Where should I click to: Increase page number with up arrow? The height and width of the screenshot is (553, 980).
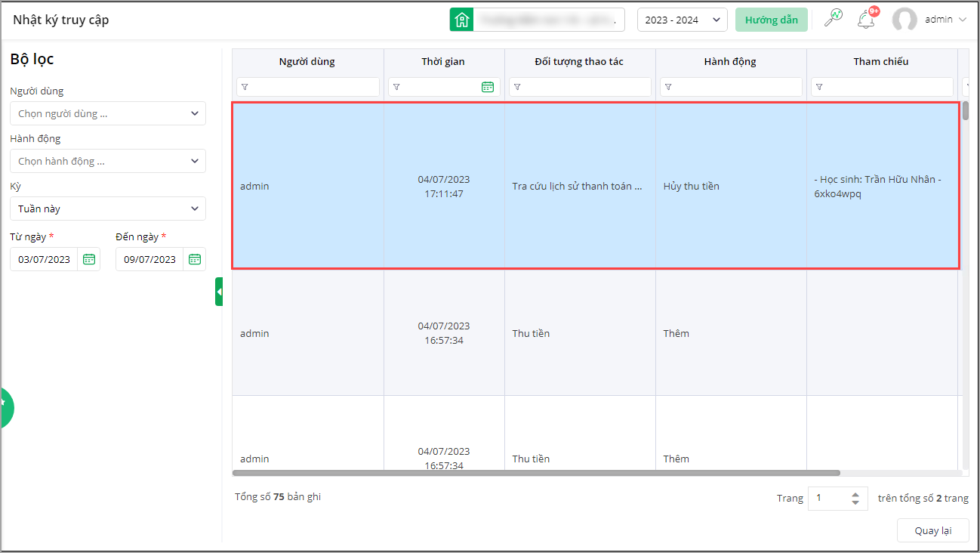[855, 495]
